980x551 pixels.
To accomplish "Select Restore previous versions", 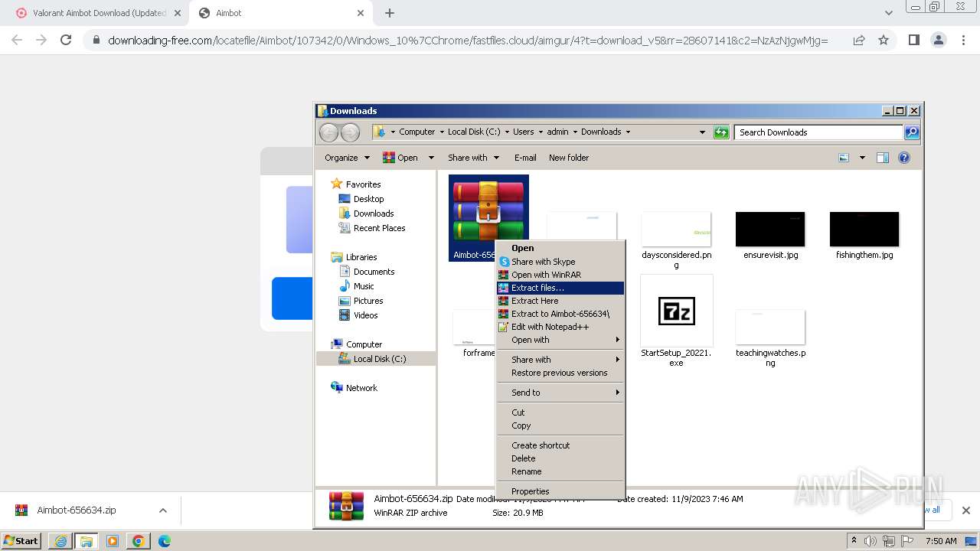I will (x=560, y=373).
